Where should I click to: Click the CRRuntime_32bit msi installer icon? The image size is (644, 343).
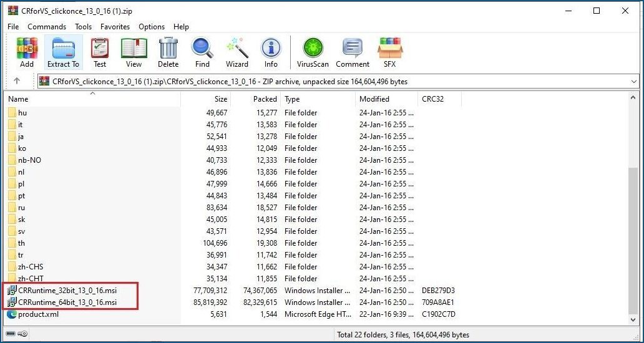[x=12, y=291]
